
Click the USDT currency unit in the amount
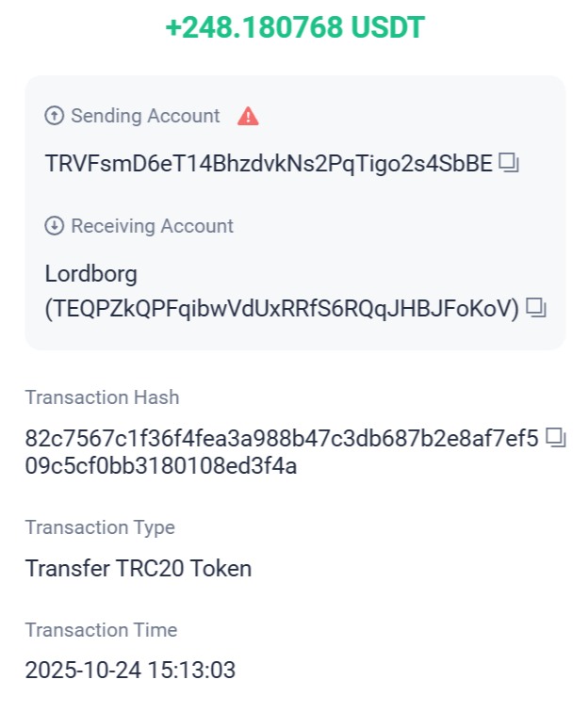[388, 27]
